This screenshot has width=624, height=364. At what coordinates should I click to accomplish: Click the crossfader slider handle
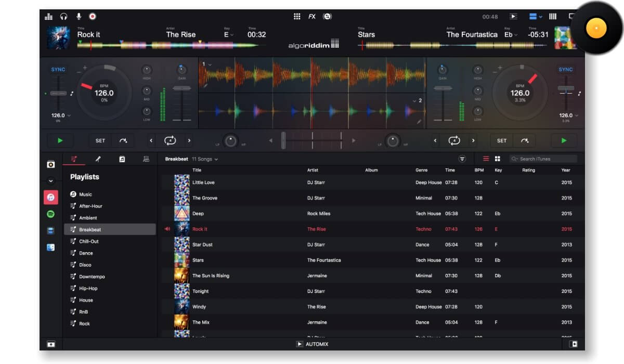[x=283, y=140]
